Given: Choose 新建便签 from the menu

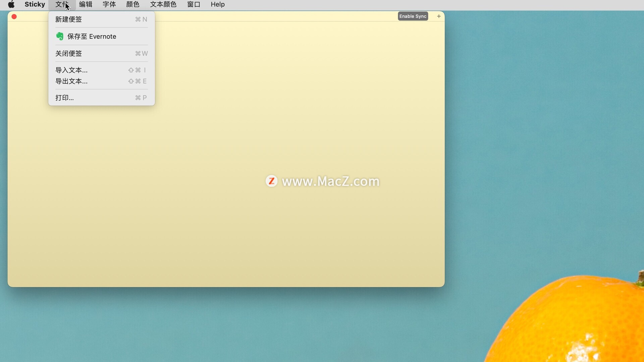Looking at the screenshot, I should pos(102,19).
